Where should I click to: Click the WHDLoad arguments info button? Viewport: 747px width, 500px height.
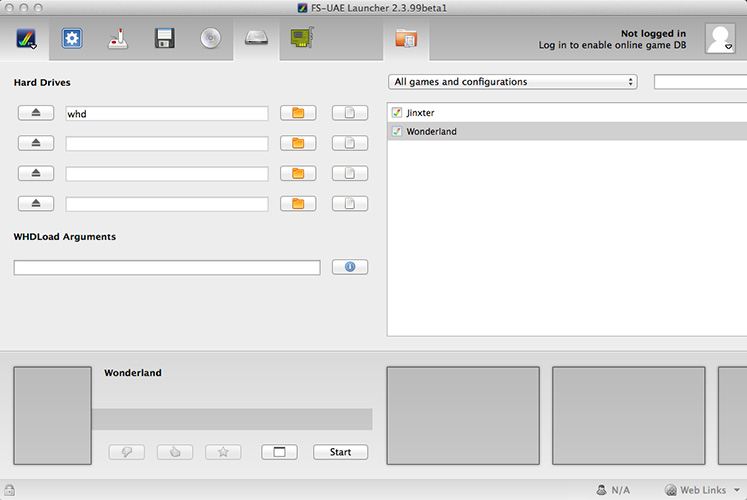pyautogui.click(x=349, y=268)
